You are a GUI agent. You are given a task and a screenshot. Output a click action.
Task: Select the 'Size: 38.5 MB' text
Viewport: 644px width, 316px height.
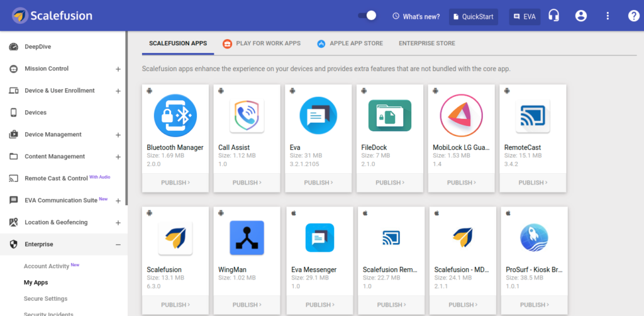pos(525,278)
